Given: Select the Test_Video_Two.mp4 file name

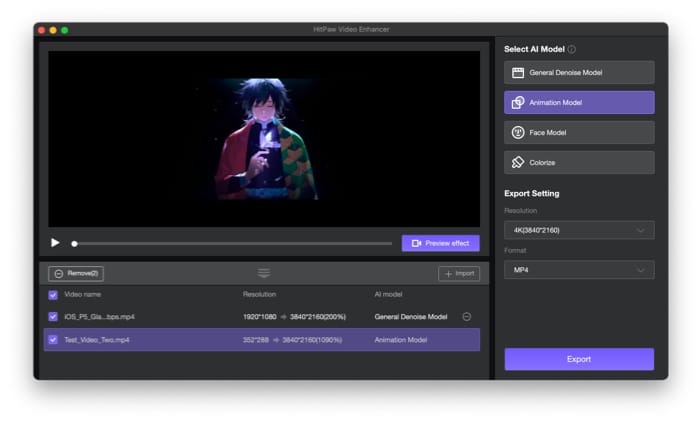Looking at the screenshot, I should [x=96, y=340].
